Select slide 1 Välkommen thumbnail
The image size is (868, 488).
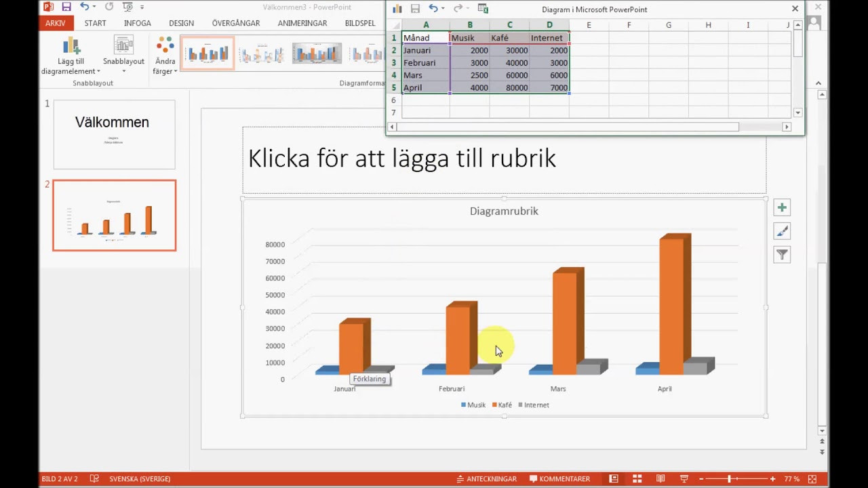point(114,134)
